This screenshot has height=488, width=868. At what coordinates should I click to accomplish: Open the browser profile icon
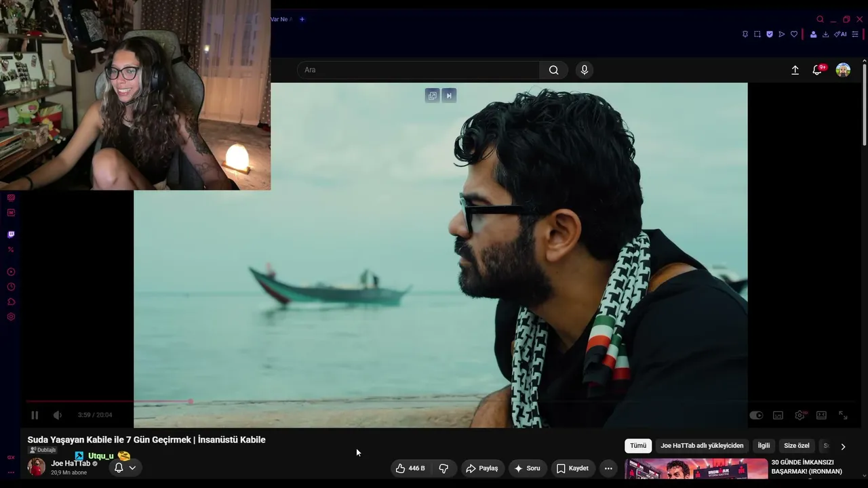click(x=813, y=34)
